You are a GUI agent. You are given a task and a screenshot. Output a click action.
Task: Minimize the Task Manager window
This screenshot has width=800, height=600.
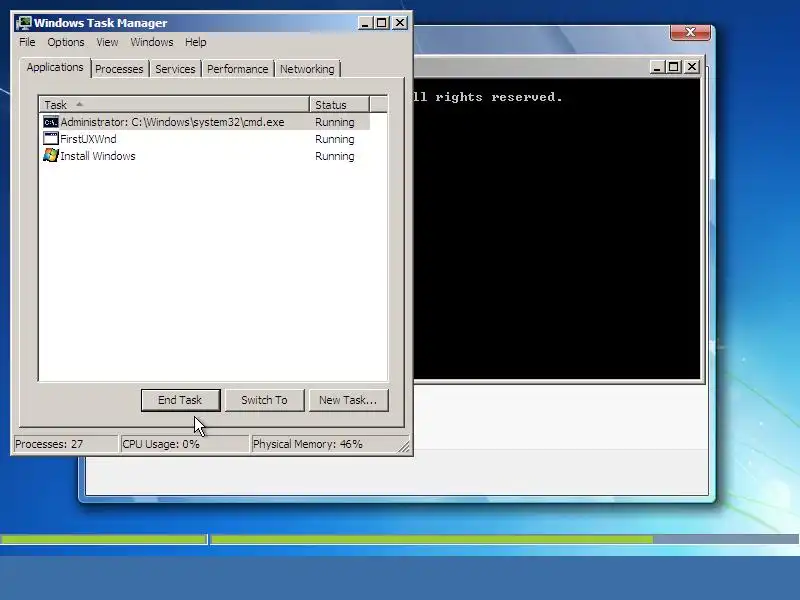coord(365,23)
